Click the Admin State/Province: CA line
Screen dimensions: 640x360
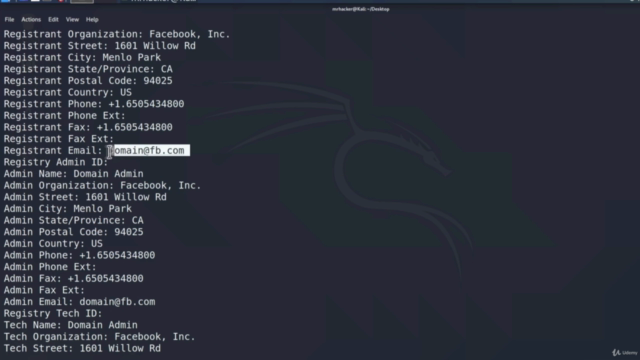click(x=73, y=220)
